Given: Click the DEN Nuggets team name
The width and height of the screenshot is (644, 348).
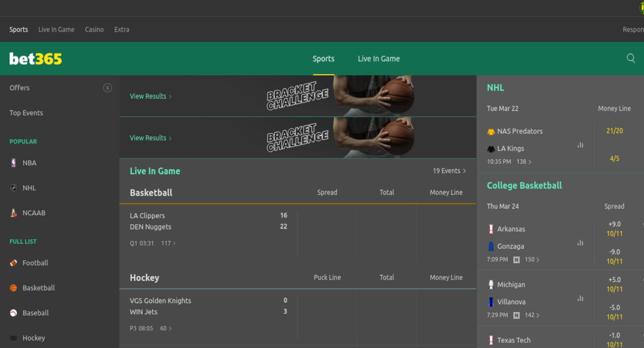Looking at the screenshot, I should pyautogui.click(x=151, y=227).
